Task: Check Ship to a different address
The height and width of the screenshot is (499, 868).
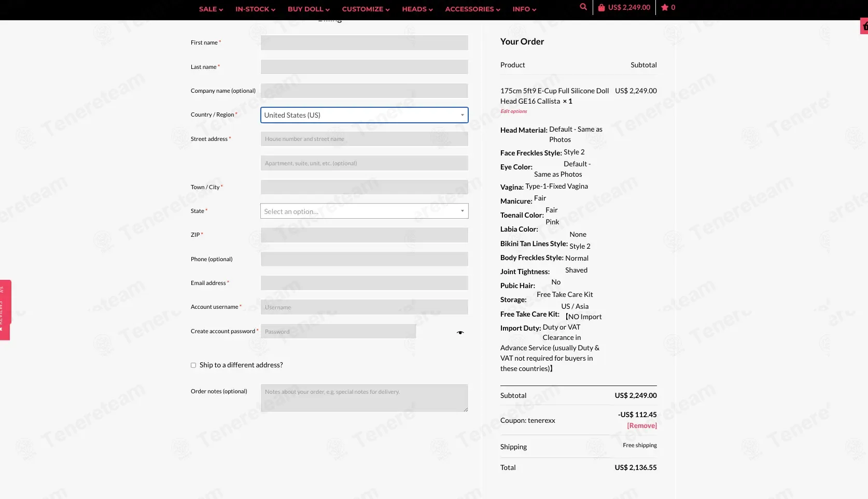Action: (193, 365)
